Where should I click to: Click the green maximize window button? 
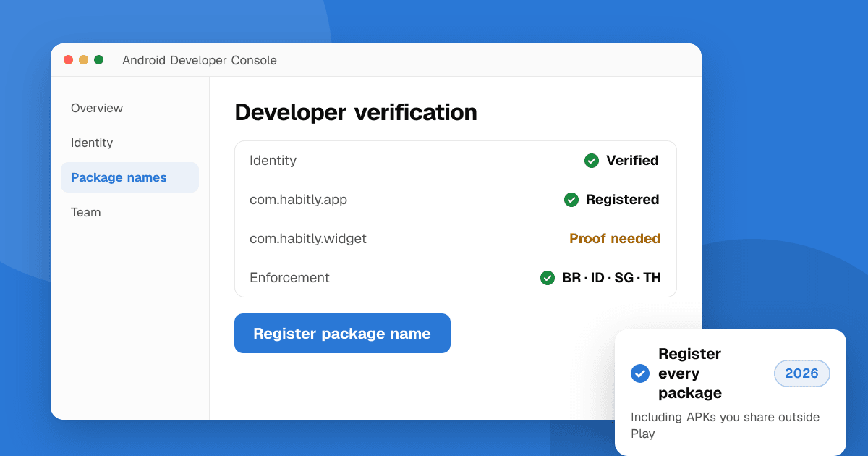pyautogui.click(x=99, y=60)
